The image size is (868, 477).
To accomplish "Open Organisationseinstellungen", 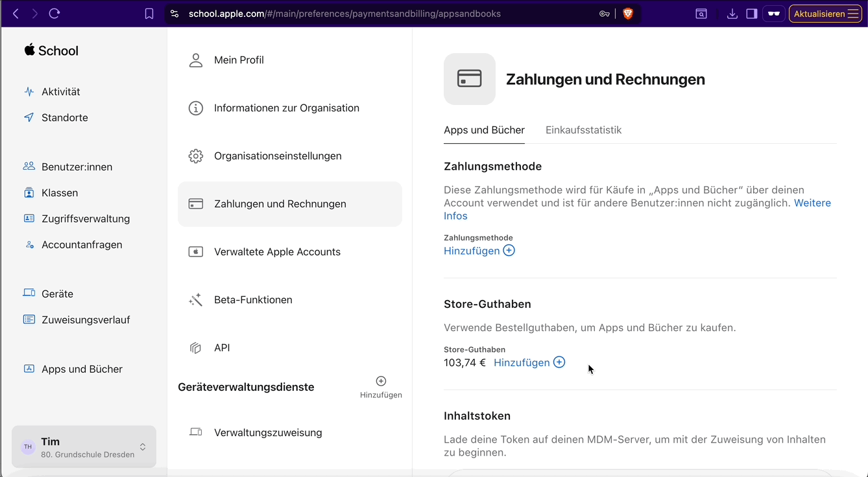I will [290, 156].
